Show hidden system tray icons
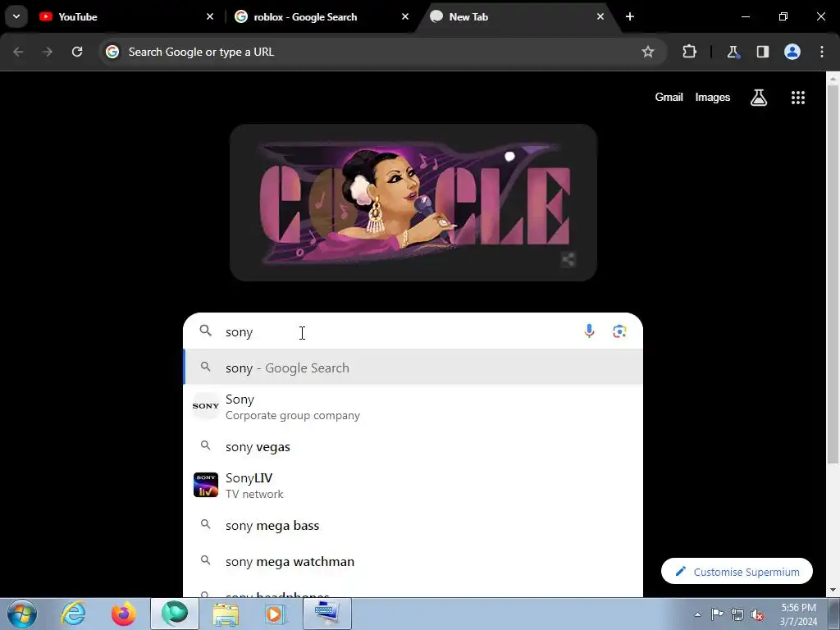The width and height of the screenshot is (840, 630). 697,614
